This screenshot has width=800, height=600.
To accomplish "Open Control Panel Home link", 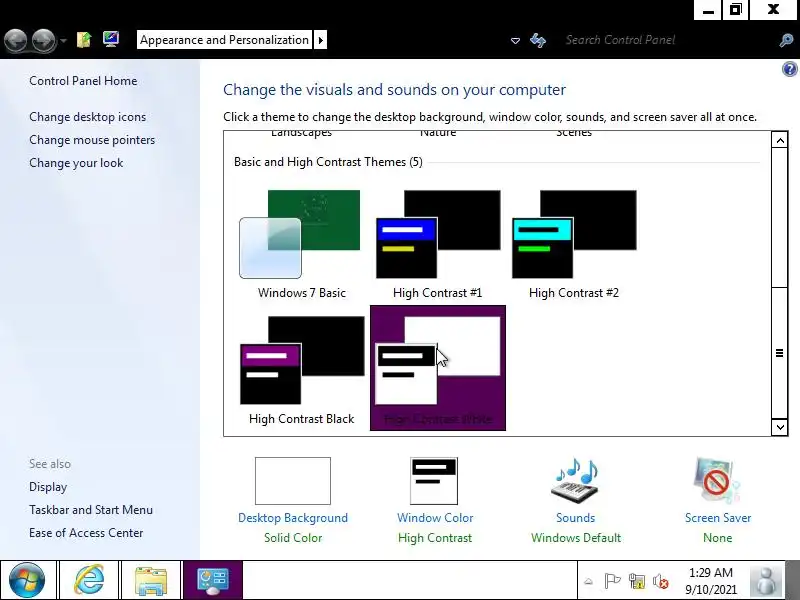I will pyautogui.click(x=83, y=81).
